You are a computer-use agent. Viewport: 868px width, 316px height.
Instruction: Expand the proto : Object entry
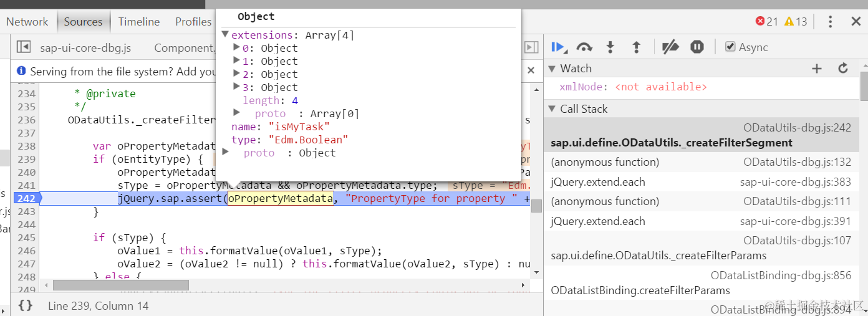[x=225, y=152]
